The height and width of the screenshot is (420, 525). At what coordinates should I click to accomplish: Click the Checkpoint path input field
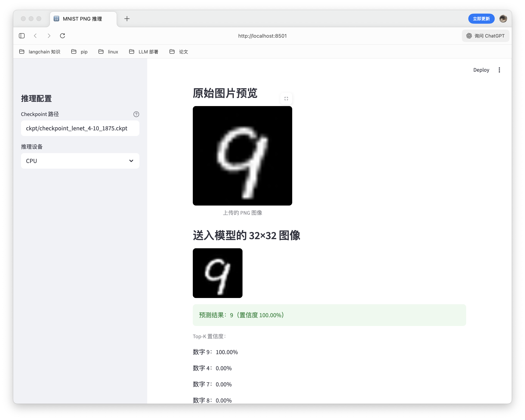pyautogui.click(x=80, y=128)
